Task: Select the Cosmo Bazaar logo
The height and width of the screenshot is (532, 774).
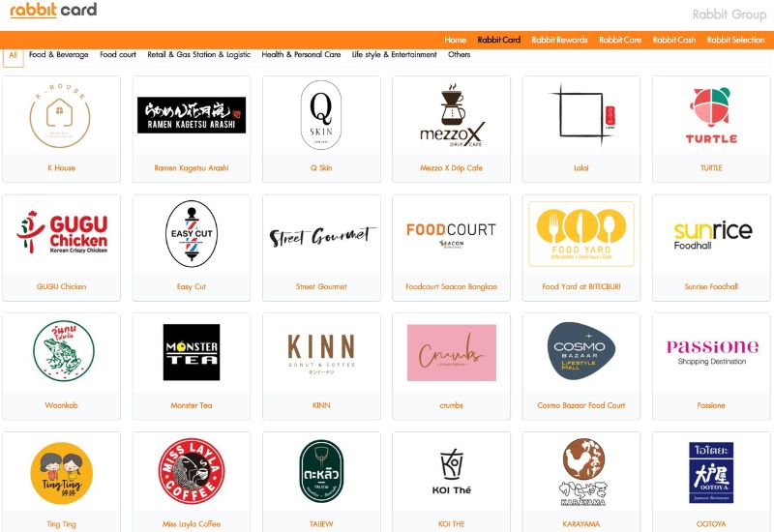Action: coord(581,352)
